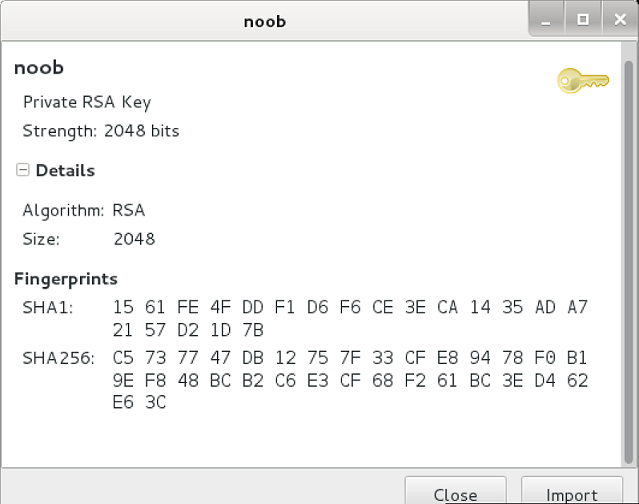Select the bold noob key name heading
This screenshot has height=504, width=639.
pos(39,68)
